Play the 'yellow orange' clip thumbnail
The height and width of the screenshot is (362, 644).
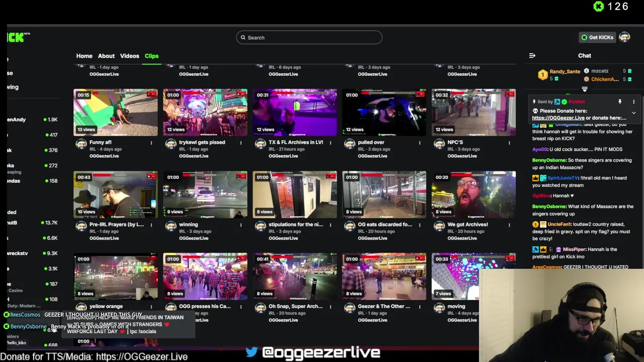click(115, 277)
